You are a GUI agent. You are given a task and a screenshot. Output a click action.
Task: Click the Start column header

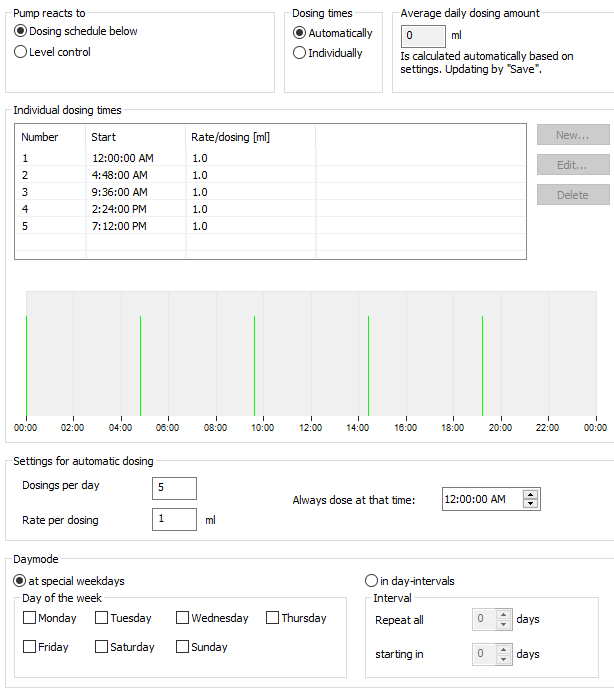click(x=135, y=137)
